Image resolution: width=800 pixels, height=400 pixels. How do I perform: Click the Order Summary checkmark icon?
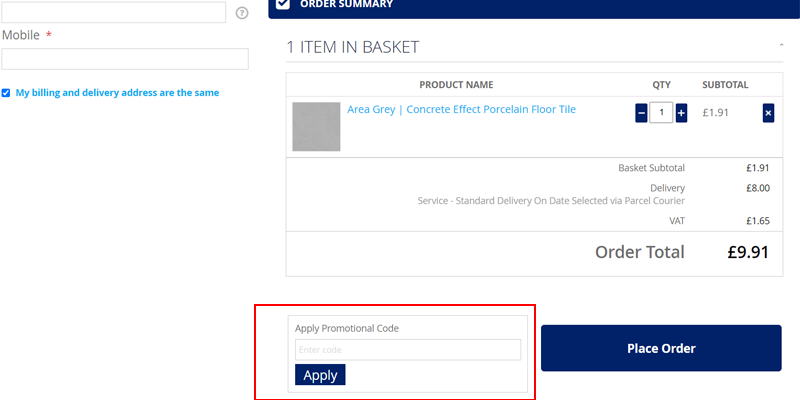pyautogui.click(x=283, y=4)
